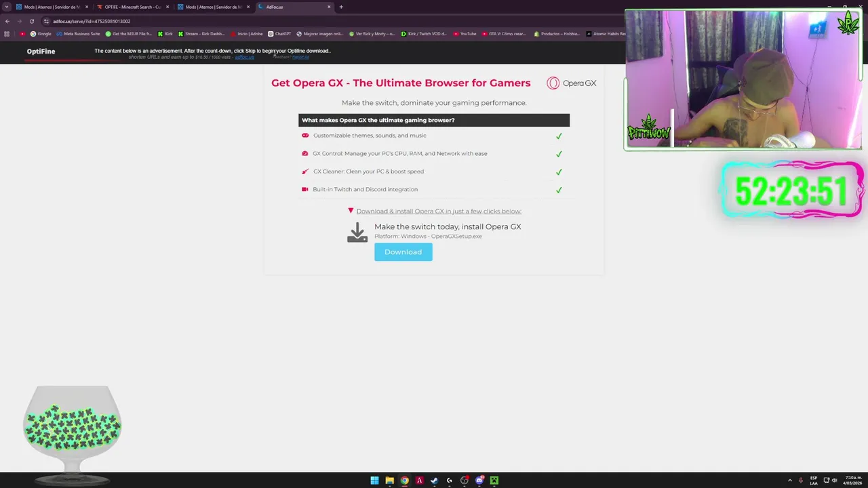868x488 pixels.
Task: Close the OPTIFE Minecraft Search tab
Action: [x=167, y=7]
